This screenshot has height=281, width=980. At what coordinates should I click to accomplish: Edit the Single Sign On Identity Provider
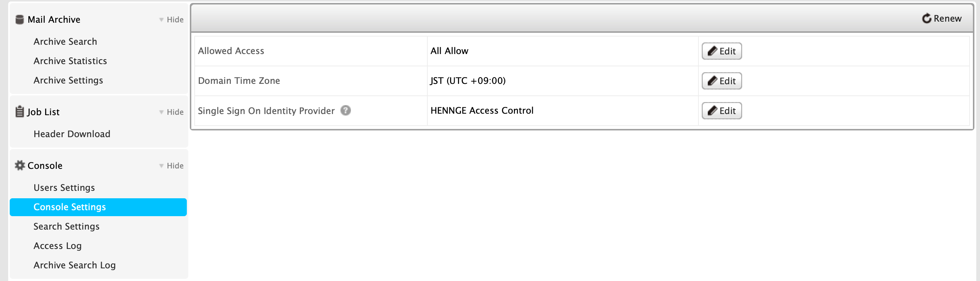click(722, 111)
